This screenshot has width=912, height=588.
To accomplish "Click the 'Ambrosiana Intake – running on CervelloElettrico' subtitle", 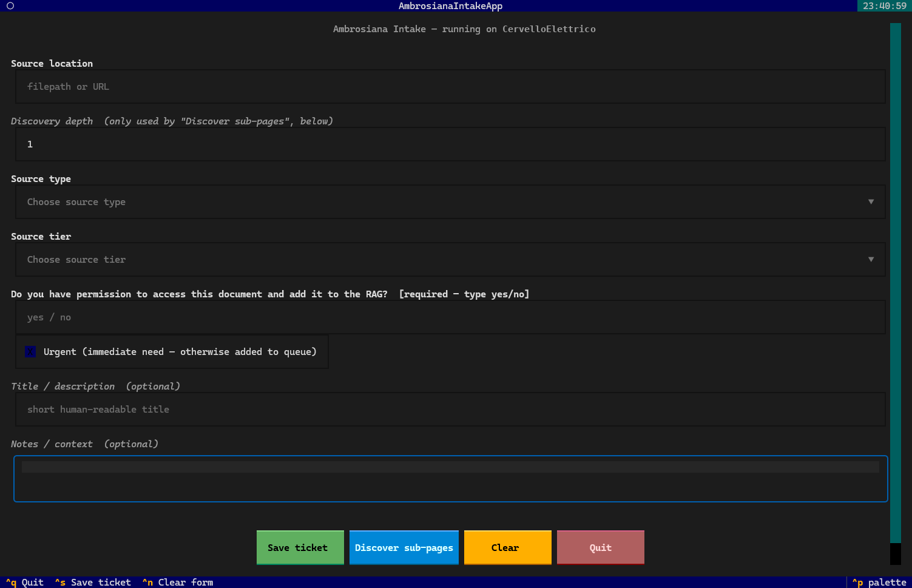I will click(464, 29).
